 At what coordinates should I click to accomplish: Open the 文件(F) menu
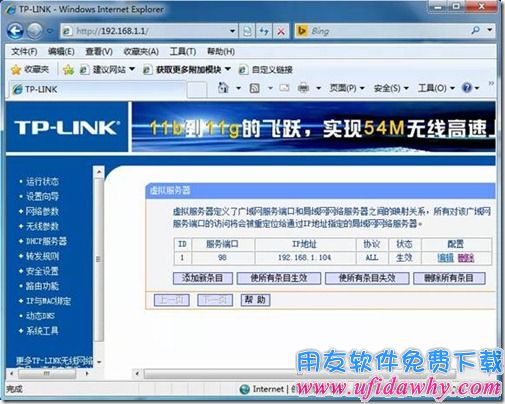coord(24,51)
